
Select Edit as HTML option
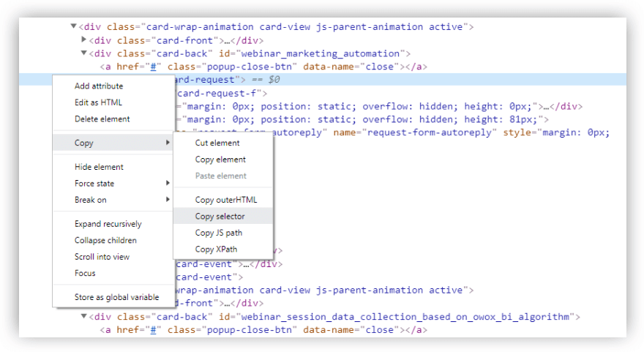98,102
